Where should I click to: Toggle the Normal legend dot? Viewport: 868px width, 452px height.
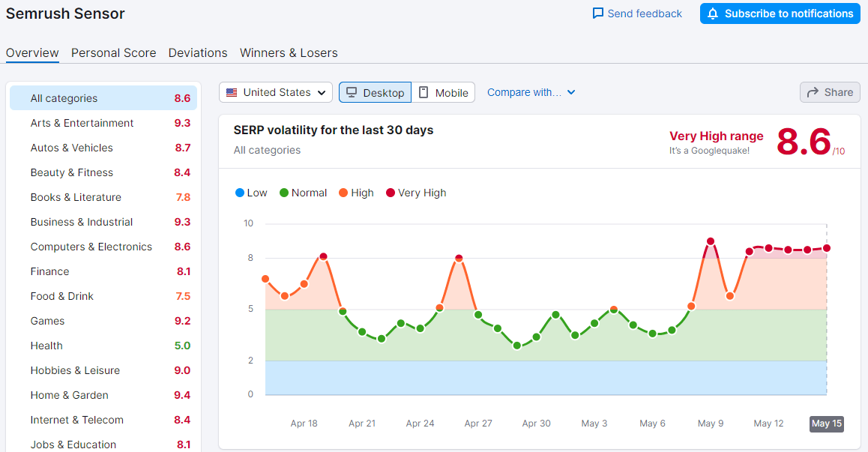[x=284, y=193]
